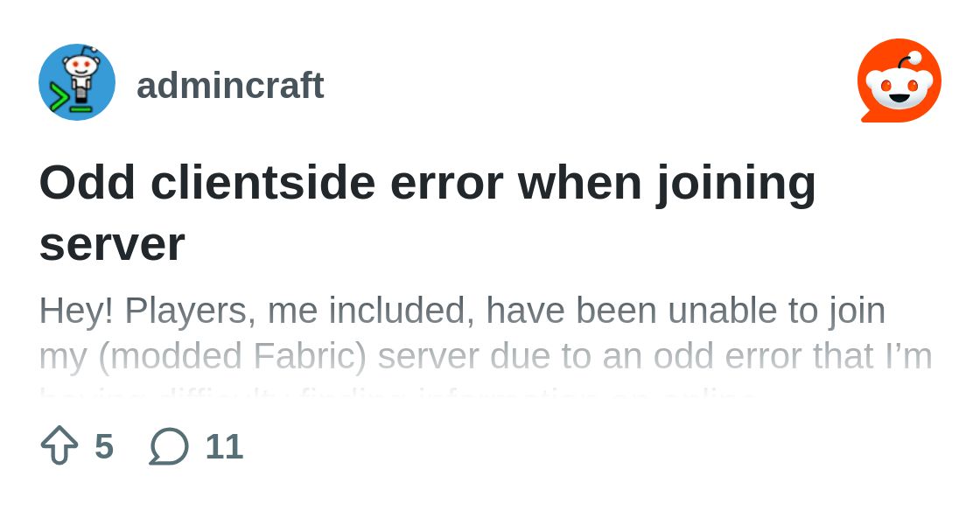This screenshot has height=511, width=980.
Task: Open comments via the speech bubble icon
Action: pyautogui.click(x=169, y=446)
